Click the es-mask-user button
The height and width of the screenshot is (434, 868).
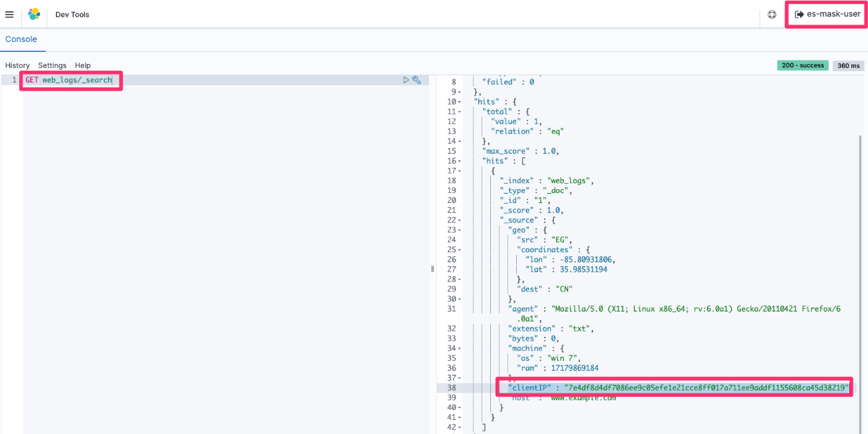[825, 13]
